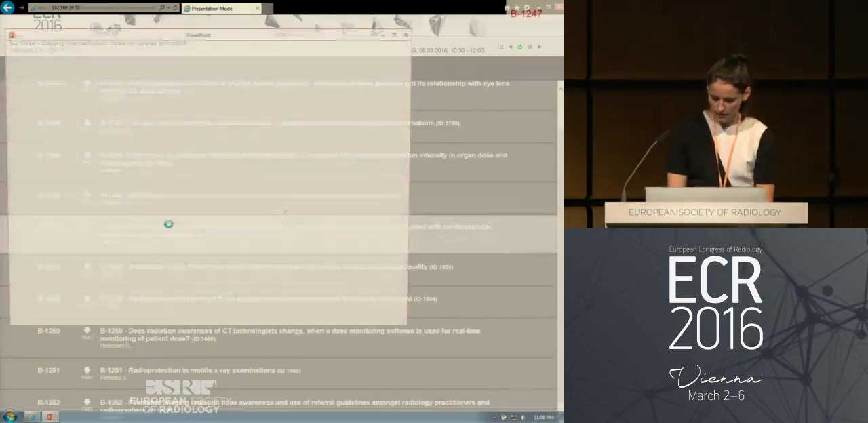
Task: Close the PowerPoint loading window
Action: tap(406, 35)
